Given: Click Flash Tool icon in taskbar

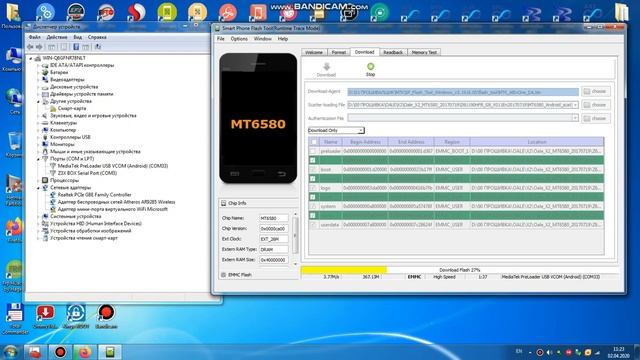Looking at the screenshot, I should 110,352.
